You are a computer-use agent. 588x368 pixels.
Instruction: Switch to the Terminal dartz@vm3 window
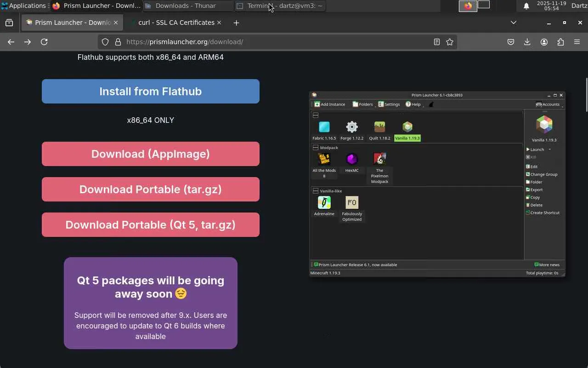pyautogui.click(x=280, y=6)
